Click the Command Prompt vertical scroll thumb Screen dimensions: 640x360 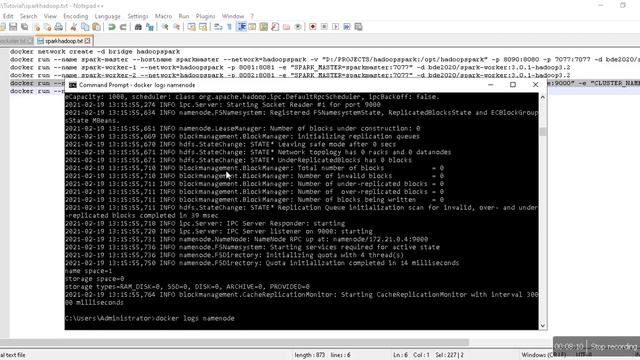click(542, 132)
